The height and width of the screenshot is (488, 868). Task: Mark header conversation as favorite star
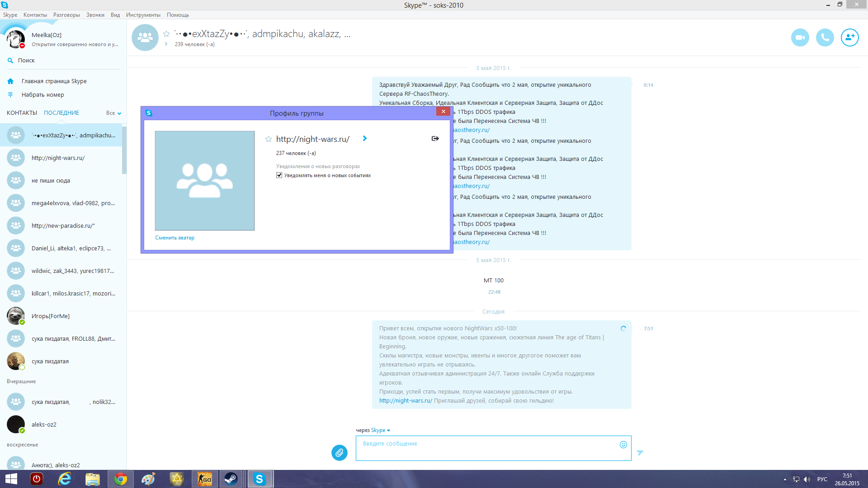pos(166,34)
